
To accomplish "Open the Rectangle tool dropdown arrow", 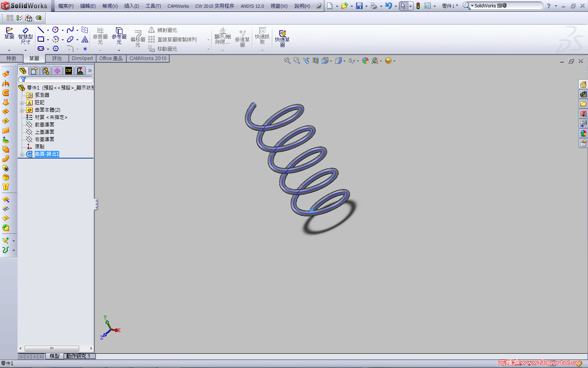I will point(48,40).
